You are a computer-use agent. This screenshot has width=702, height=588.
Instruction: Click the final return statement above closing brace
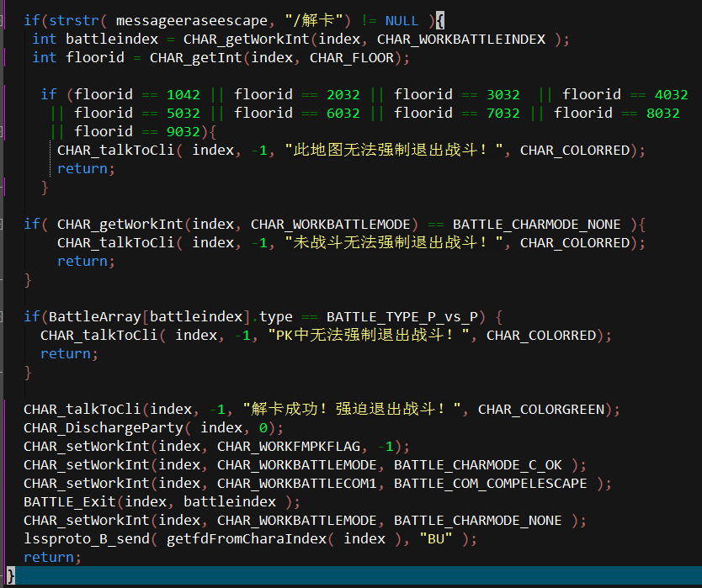click(52, 558)
